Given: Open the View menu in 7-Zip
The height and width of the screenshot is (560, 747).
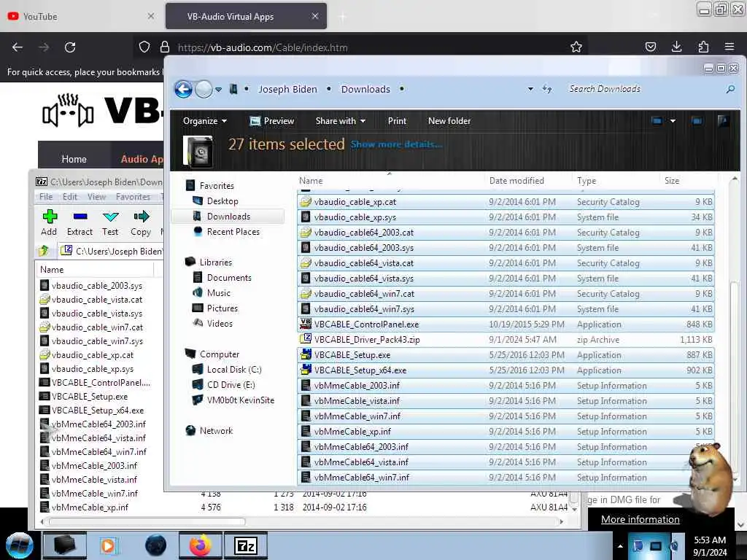Looking at the screenshot, I should [97, 197].
